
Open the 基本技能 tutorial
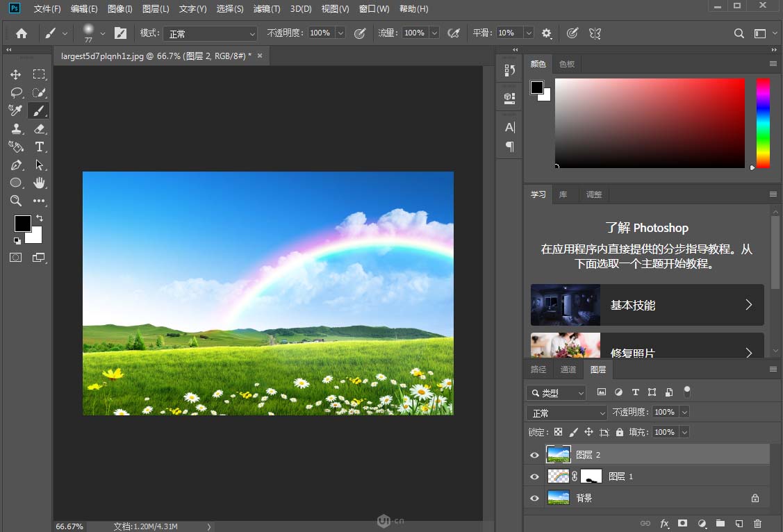[x=648, y=305]
